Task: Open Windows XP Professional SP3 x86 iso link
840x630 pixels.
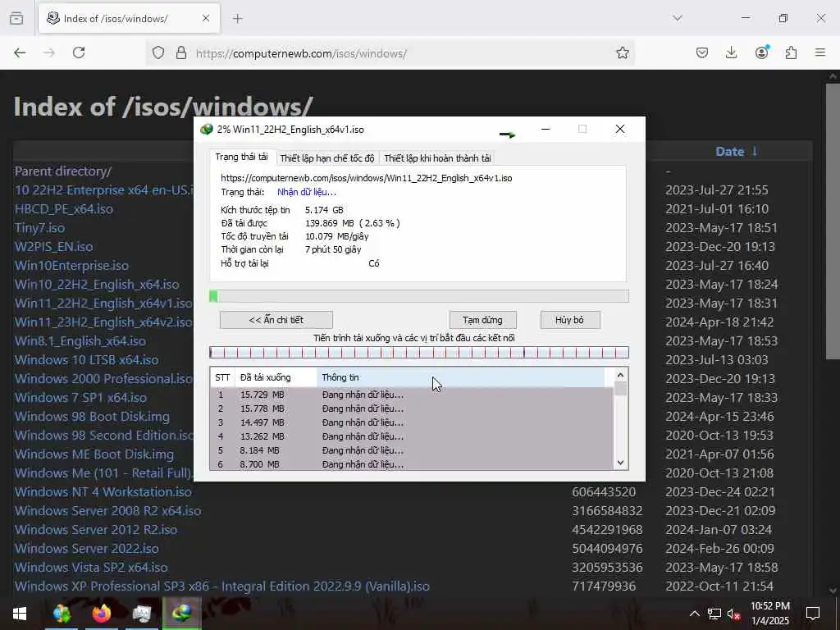Action: point(222,586)
